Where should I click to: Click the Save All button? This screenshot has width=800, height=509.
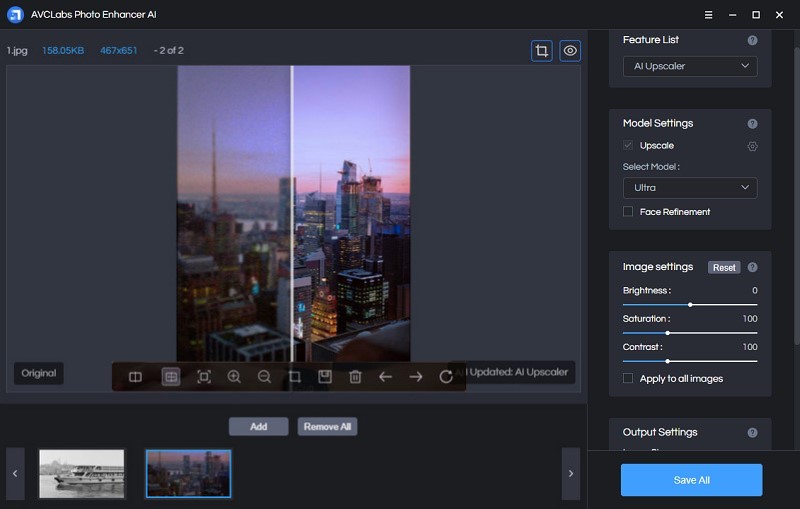(691, 480)
